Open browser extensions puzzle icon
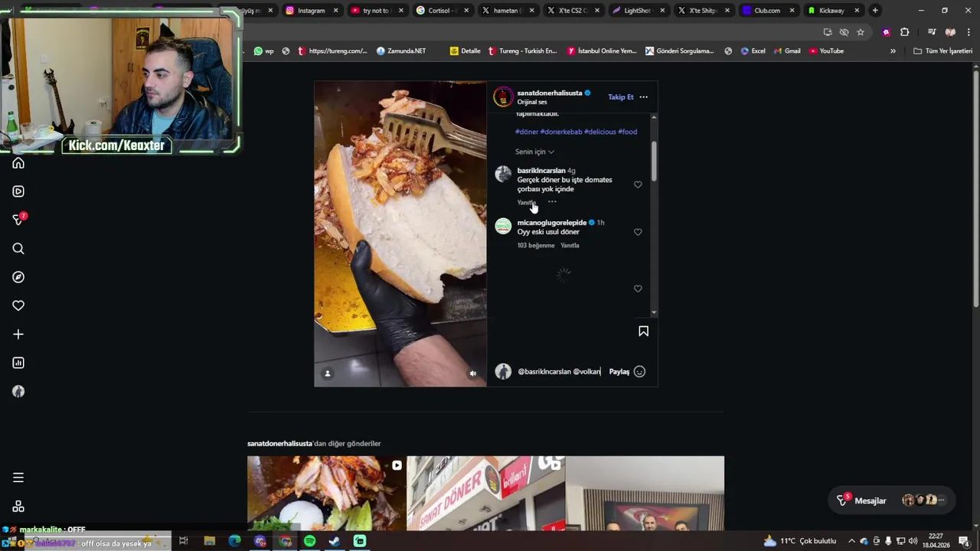 (905, 32)
